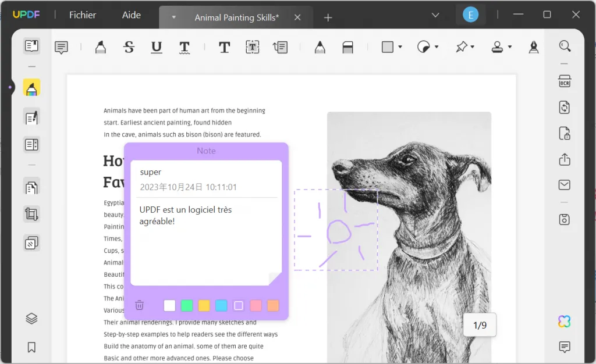Image resolution: width=596 pixels, height=364 pixels.
Task: Open the tab list chevron near tab bar
Action: tap(435, 15)
